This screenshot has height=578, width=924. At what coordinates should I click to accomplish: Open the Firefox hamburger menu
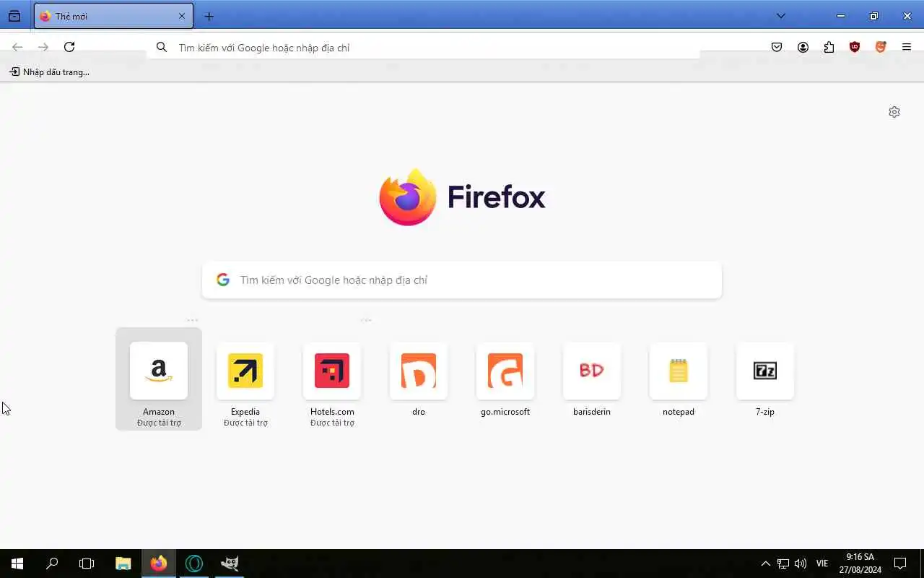click(907, 47)
